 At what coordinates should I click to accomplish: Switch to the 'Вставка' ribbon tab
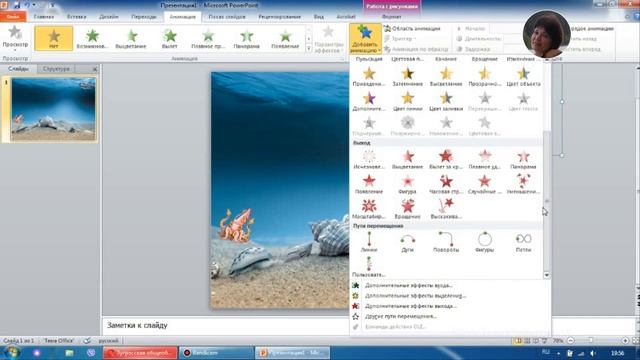coord(77,17)
